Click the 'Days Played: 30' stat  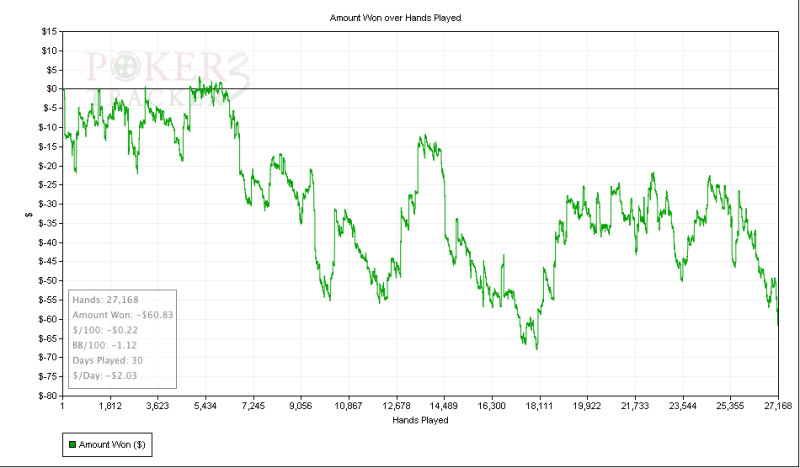pyautogui.click(x=108, y=360)
